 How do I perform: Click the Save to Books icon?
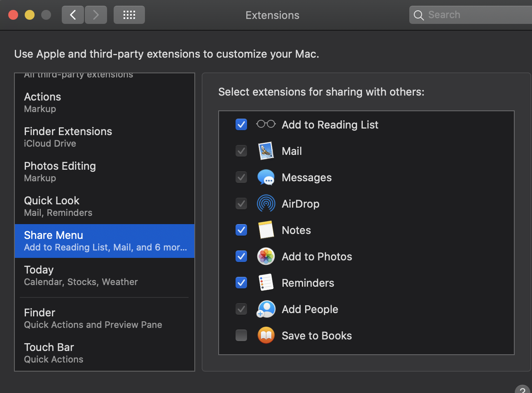pos(266,335)
